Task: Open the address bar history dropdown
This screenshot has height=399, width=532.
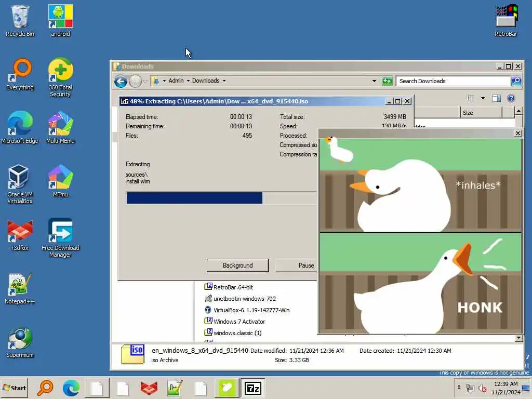Action: 374,81
